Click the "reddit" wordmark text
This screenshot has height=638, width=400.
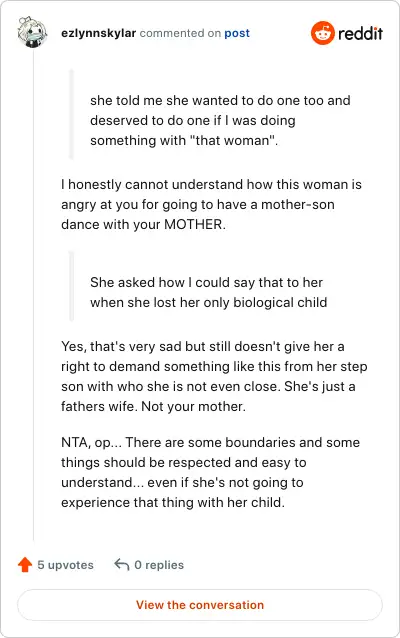coord(361,33)
